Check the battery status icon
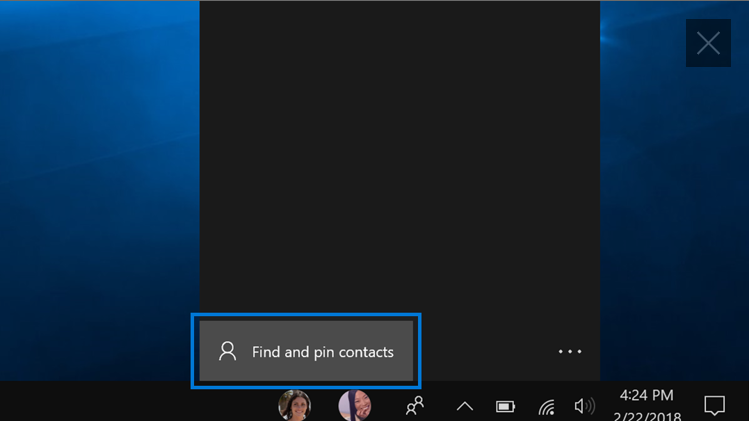This screenshot has height=445, width=749. [x=505, y=407]
